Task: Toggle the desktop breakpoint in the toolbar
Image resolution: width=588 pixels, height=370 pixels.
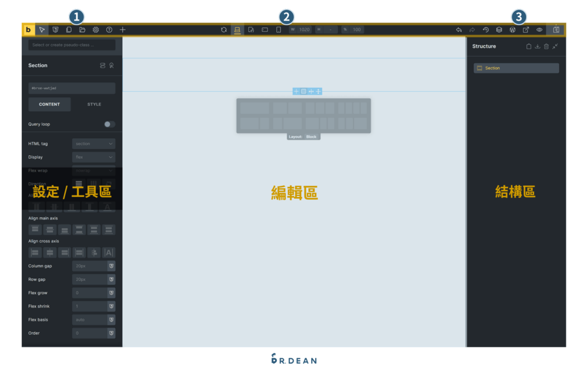Action: pos(237,29)
